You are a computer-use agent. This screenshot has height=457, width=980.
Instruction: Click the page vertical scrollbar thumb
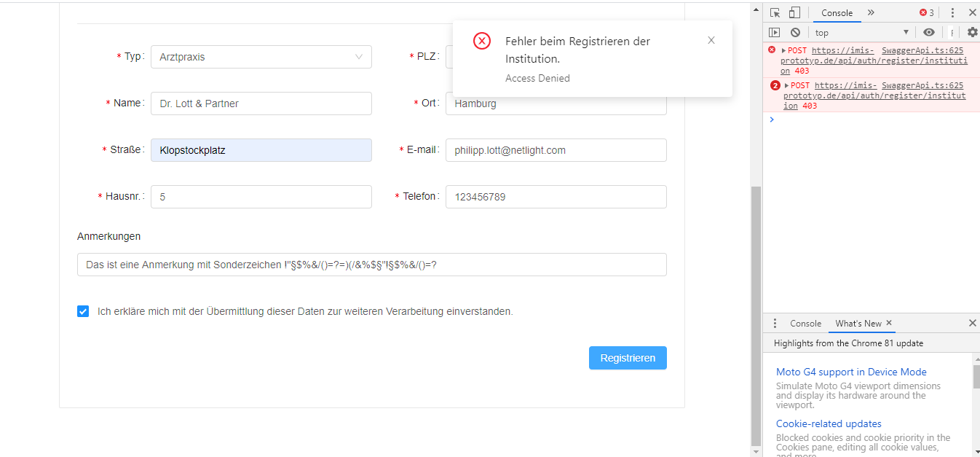(756, 316)
